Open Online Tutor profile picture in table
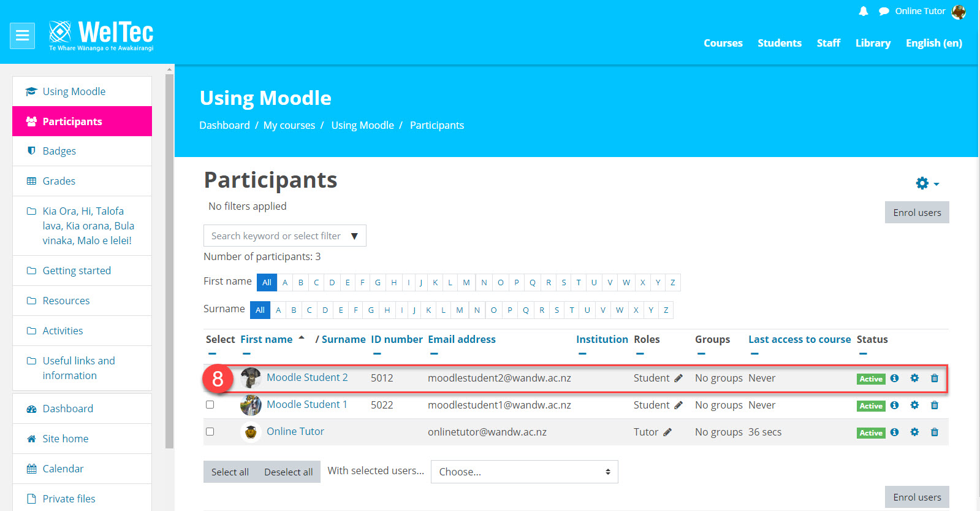Screen dimensions: 980x511 point(251,432)
